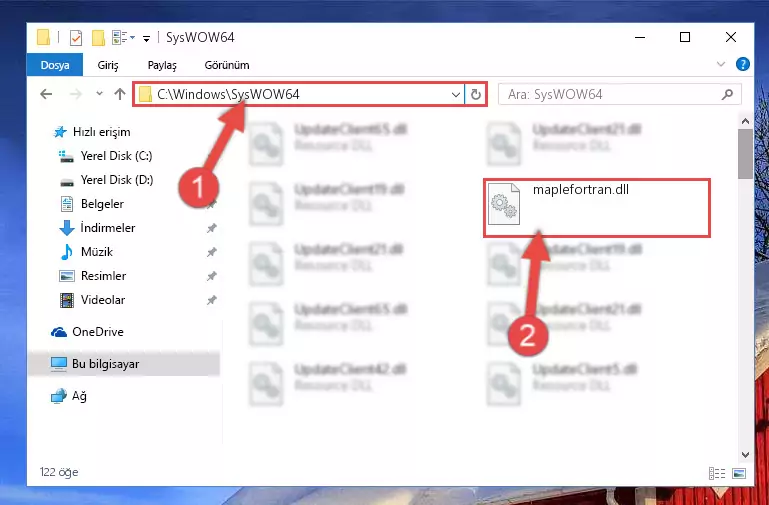Click the 122 öğe item count text
The image size is (769, 505).
[x=59, y=472]
